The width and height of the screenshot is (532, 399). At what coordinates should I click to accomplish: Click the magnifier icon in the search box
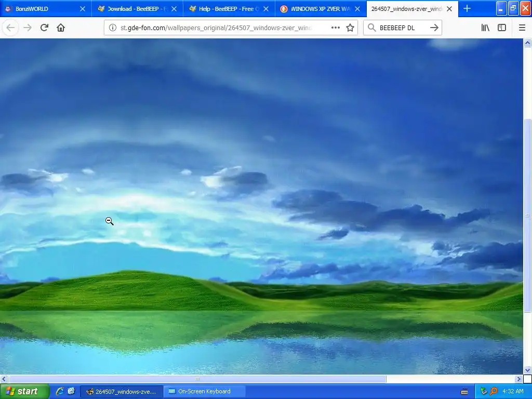372,28
